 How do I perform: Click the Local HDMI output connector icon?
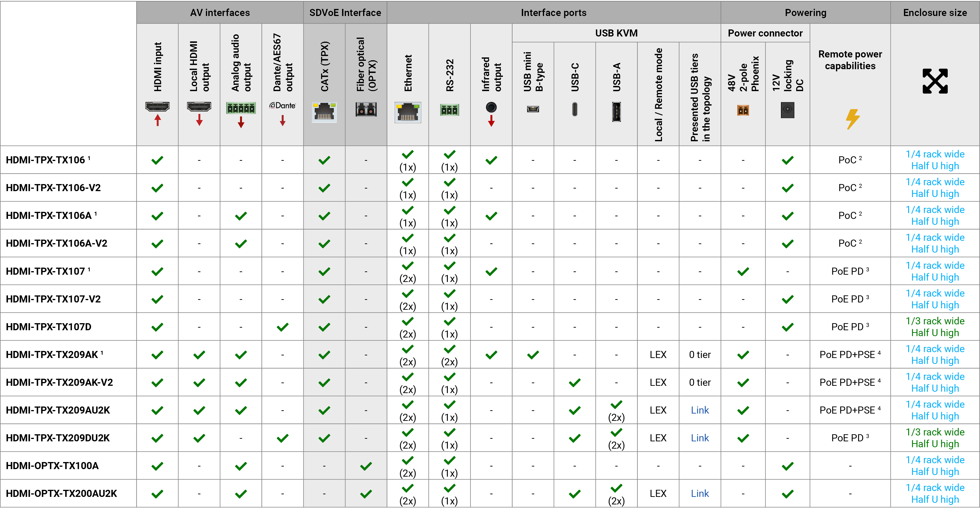click(199, 106)
